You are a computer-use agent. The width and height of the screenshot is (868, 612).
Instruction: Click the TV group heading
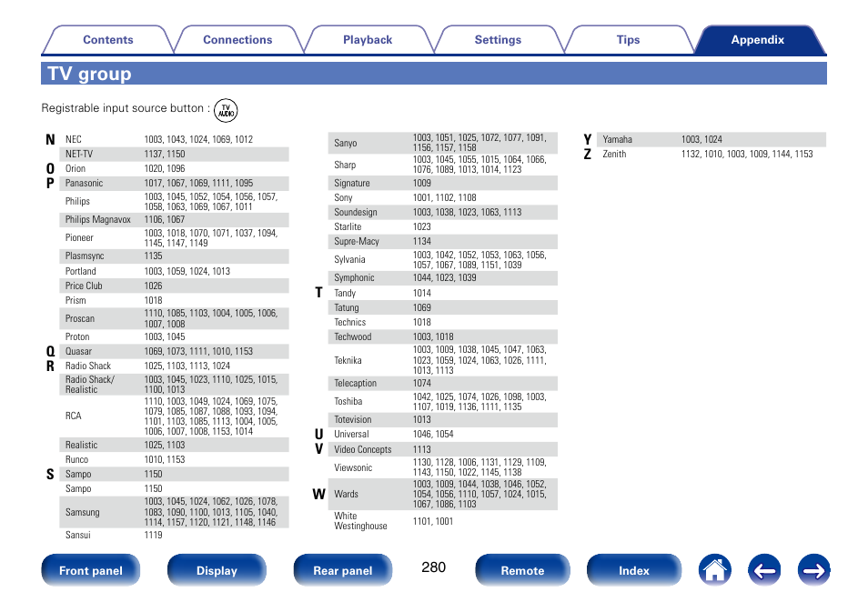(89, 74)
